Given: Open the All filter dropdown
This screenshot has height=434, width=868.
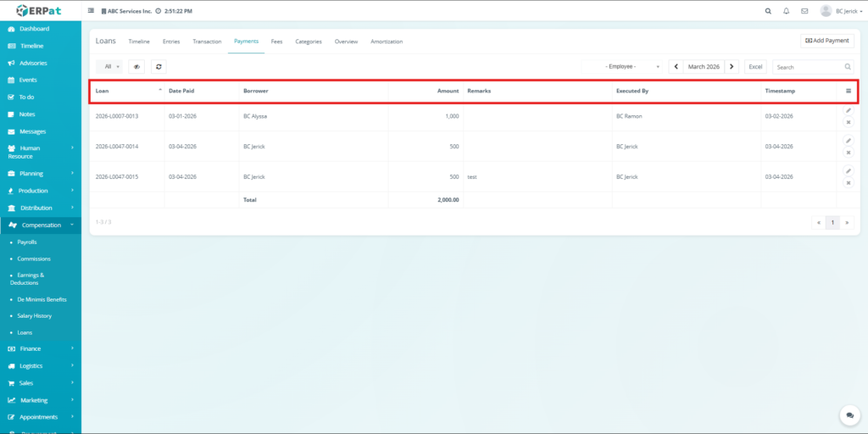Looking at the screenshot, I should point(110,66).
